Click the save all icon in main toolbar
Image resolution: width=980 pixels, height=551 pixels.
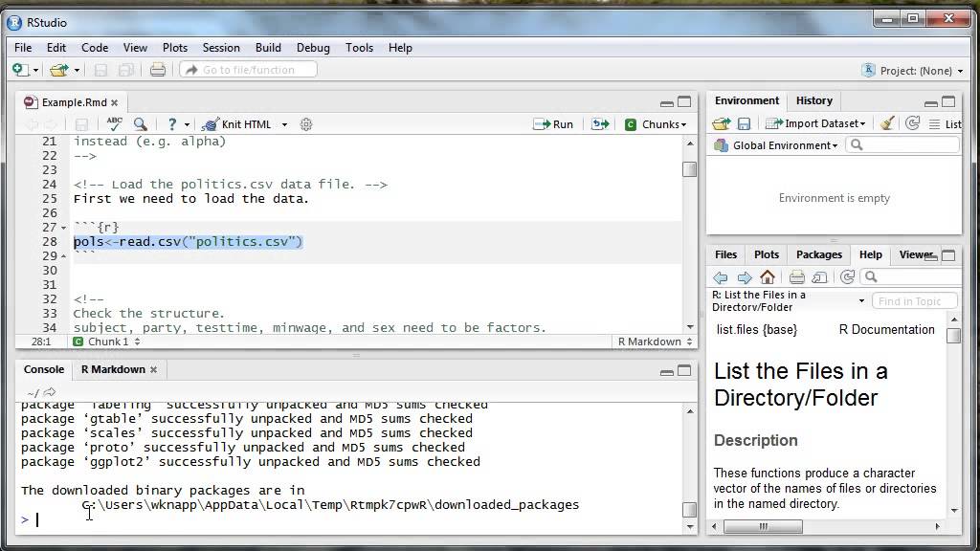click(125, 70)
